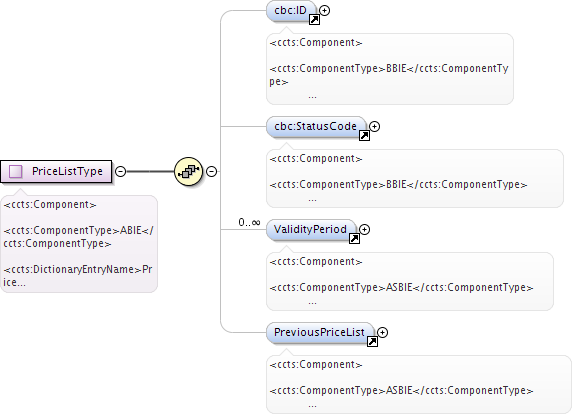The width and height of the screenshot is (579, 417).
Task: Click the reference arrow icon on ValidityPeriod
Action: [354, 239]
